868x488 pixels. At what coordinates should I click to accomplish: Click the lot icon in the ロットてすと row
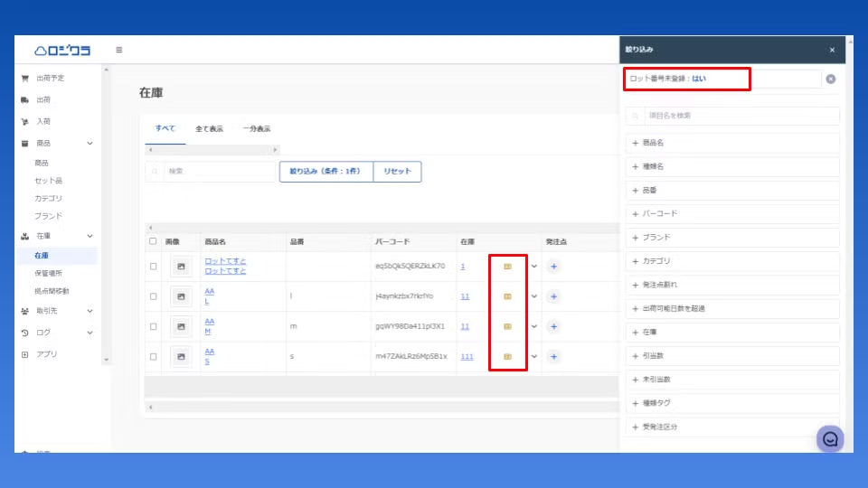(x=507, y=267)
